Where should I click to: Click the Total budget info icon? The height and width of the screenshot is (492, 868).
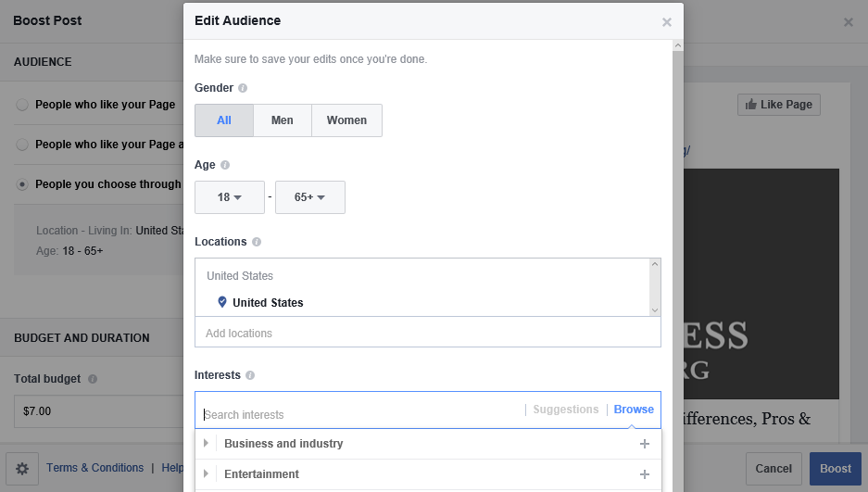click(x=93, y=379)
